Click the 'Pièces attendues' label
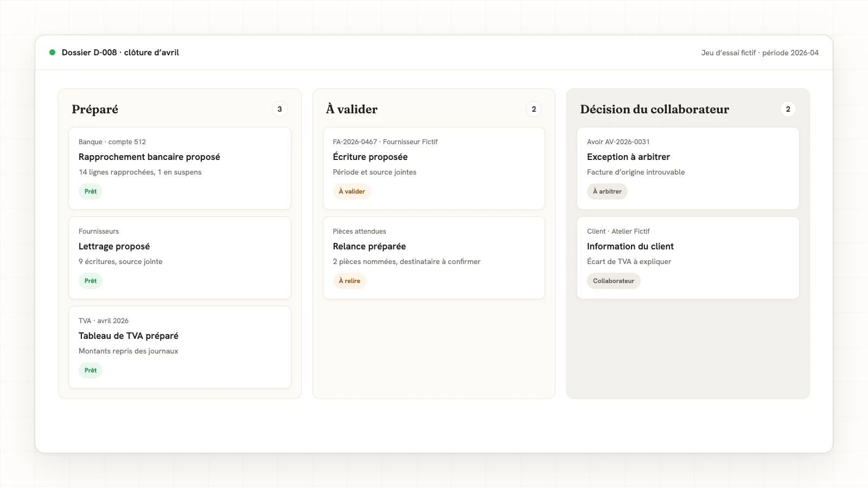The width and height of the screenshot is (868, 488). pyautogui.click(x=360, y=232)
